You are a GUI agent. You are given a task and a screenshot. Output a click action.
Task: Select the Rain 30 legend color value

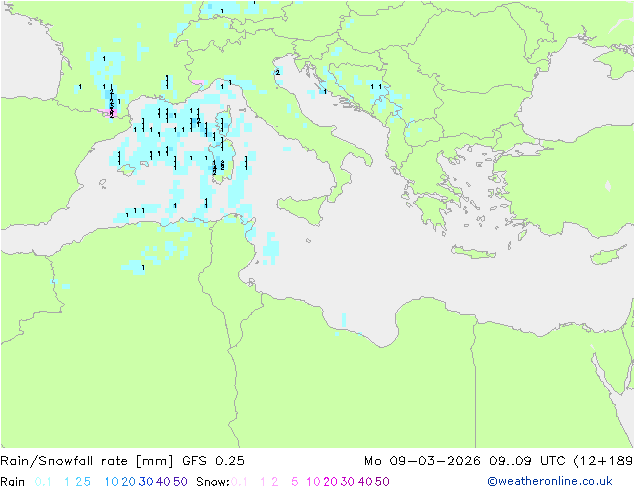(x=146, y=482)
